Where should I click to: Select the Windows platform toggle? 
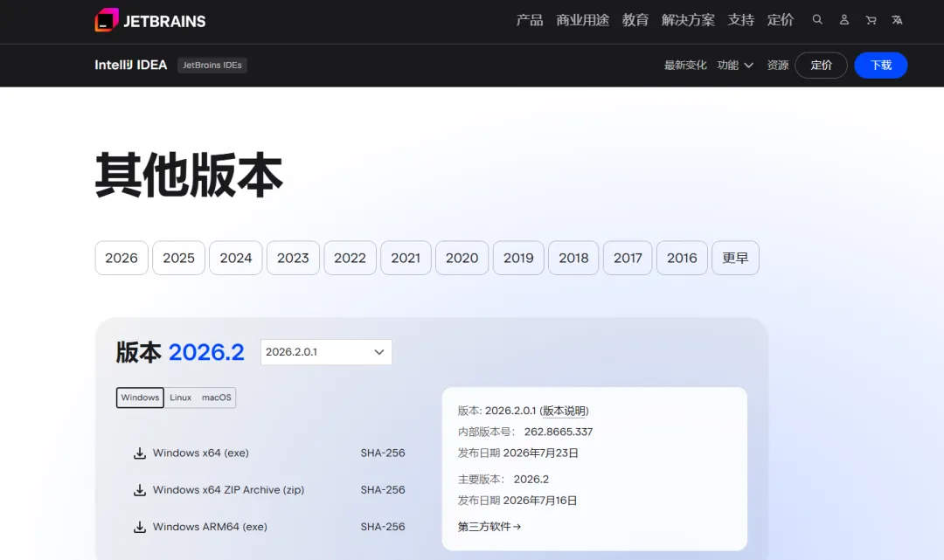[140, 398]
